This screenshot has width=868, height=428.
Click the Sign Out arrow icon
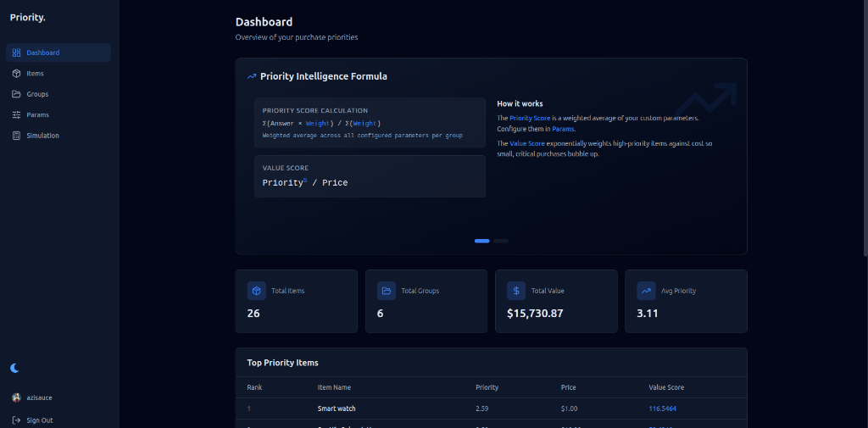[16, 420]
